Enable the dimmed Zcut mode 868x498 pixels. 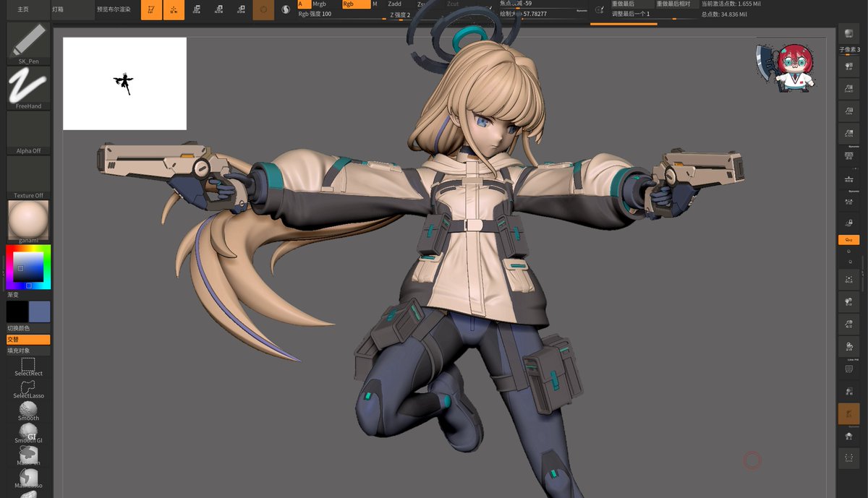[x=457, y=4]
